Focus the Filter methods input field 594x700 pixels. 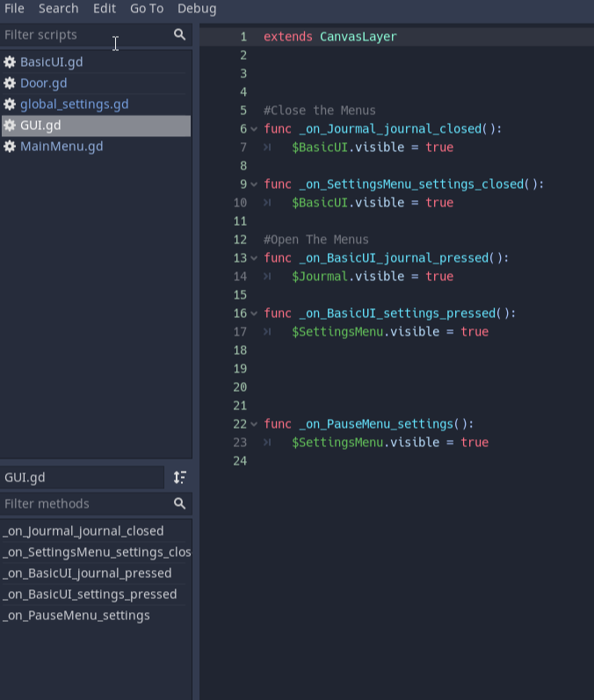[83, 503]
